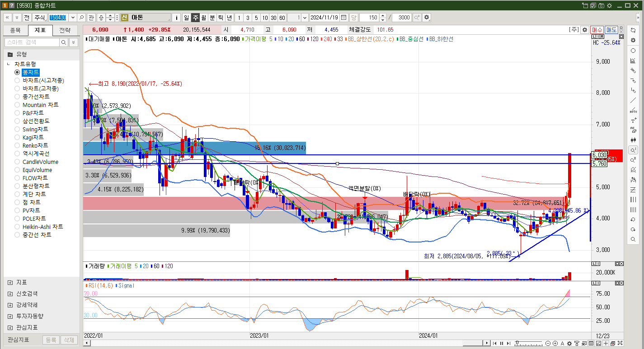Choose the 30 interval button
This screenshot has height=349, width=644.
273,18
